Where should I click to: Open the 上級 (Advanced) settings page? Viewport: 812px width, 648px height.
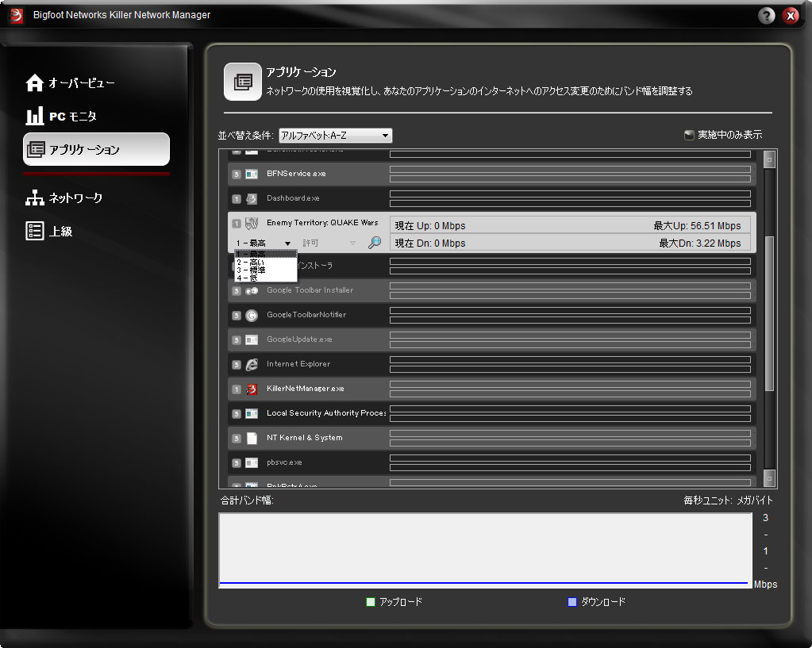48,231
